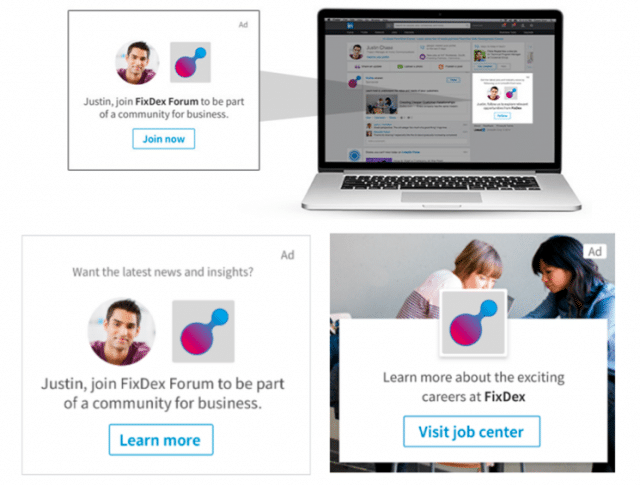The height and width of the screenshot is (486, 640).
Task: Click the LinkedIn logo on the laptop screen
Action: 350,26
